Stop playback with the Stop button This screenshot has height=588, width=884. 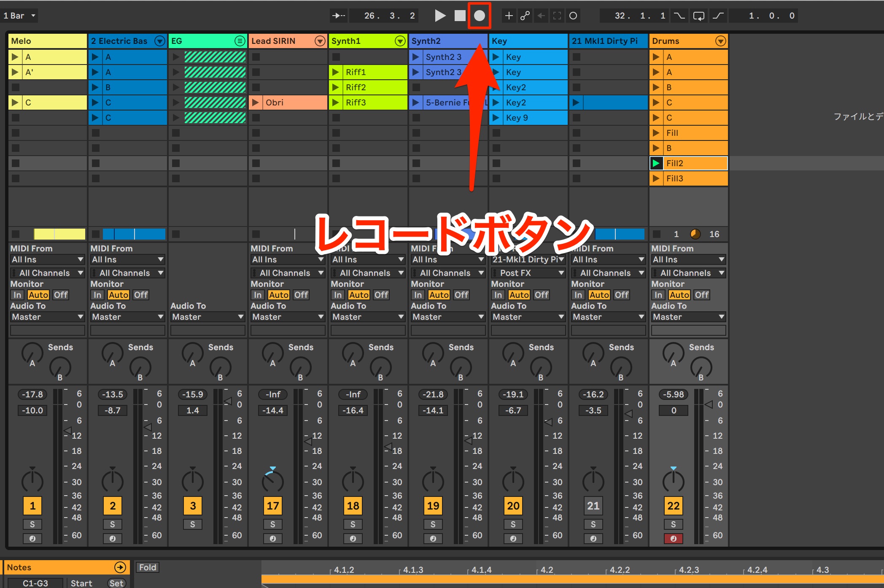point(460,16)
